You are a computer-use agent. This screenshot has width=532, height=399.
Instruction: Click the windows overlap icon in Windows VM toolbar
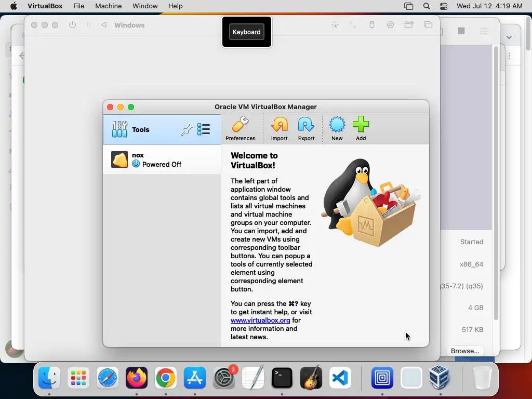pos(428,25)
